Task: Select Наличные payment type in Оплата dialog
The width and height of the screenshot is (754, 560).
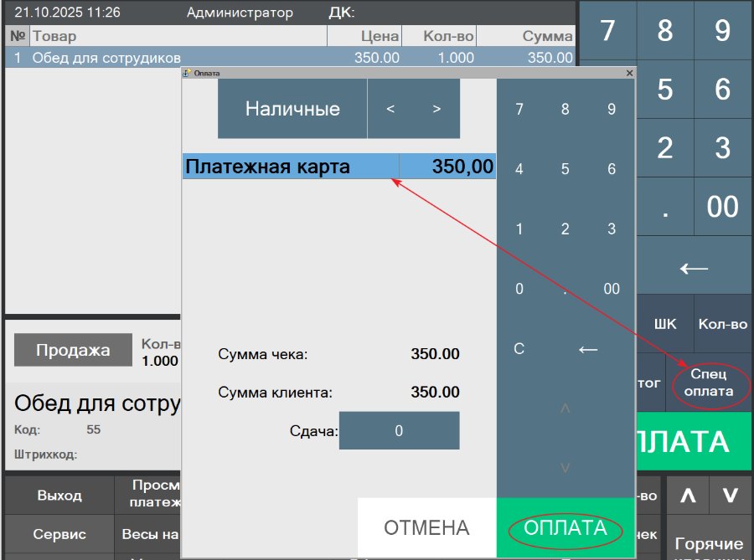Action: (292, 109)
